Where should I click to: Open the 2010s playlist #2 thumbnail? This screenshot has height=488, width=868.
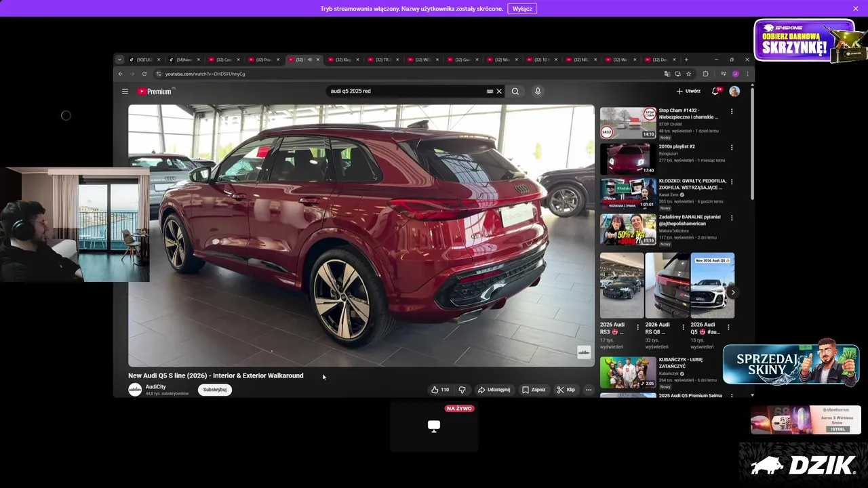[x=628, y=159]
